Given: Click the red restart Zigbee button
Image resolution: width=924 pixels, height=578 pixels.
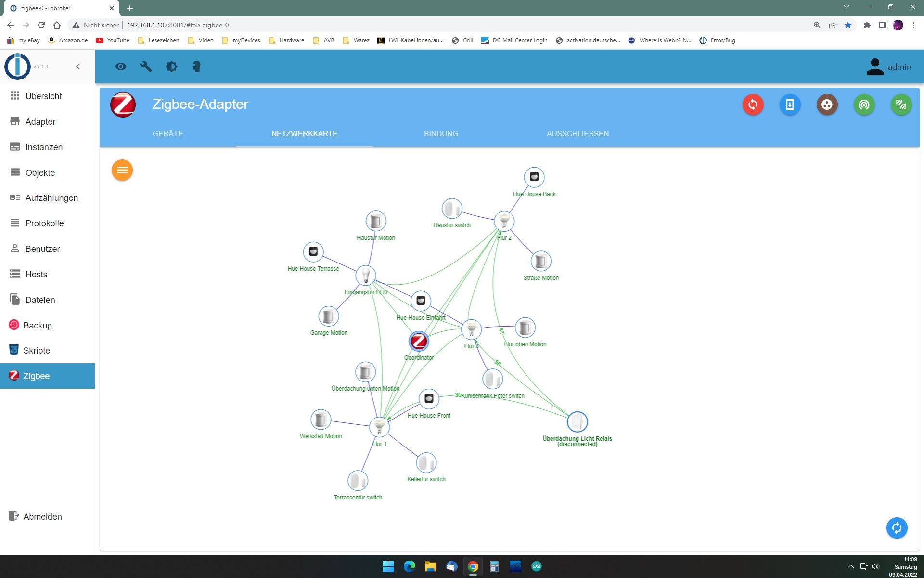Looking at the screenshot, I should click(753, 105).
